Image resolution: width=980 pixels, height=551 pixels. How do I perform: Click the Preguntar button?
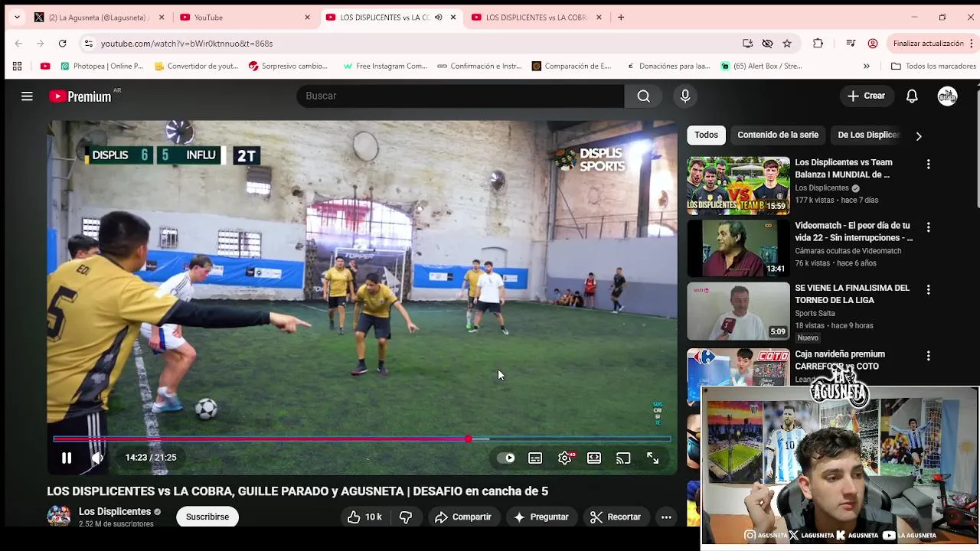tap(541, 517)
